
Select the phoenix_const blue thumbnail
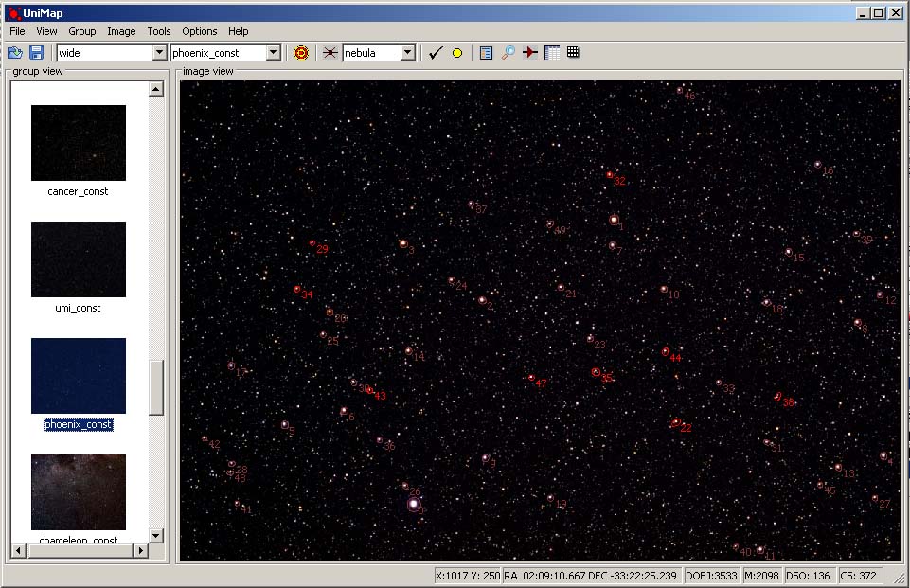[79, 376]
